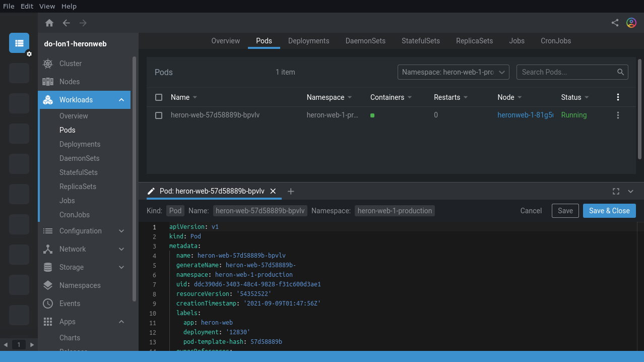Click the back arrow in the toolbar
Viewport: 644px width, 362px height.
tap(66, 22)
